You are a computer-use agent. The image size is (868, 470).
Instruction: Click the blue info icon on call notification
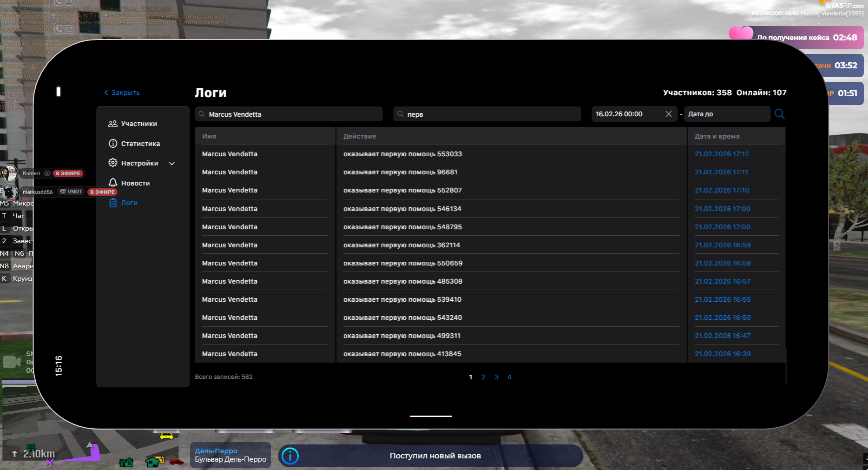(x=290, y=456)
